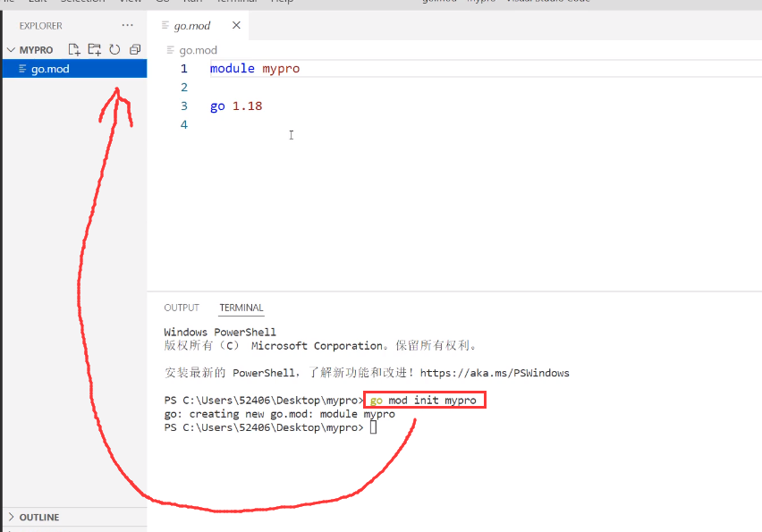The height and width of the screenshot is (532, 762).
Task: Click the New File icon in MYPRO
Action: [74, 49]
